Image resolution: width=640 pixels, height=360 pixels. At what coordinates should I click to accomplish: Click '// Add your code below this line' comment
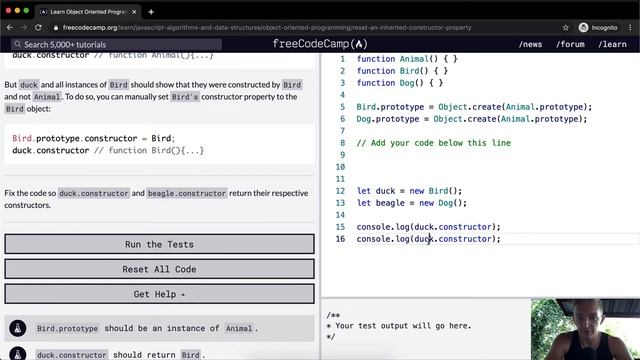point(433,143)
